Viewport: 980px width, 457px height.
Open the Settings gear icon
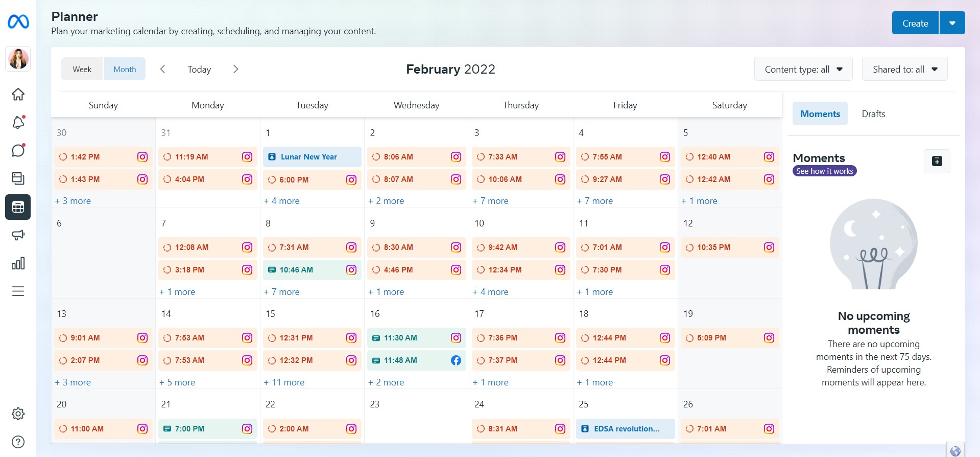point(18,414)
